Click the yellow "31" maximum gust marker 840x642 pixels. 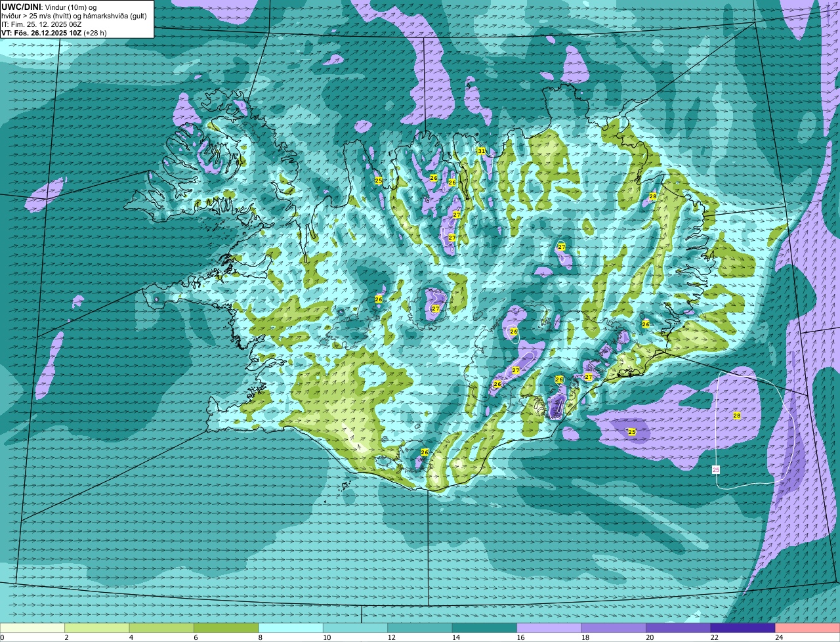click(481, 151)
